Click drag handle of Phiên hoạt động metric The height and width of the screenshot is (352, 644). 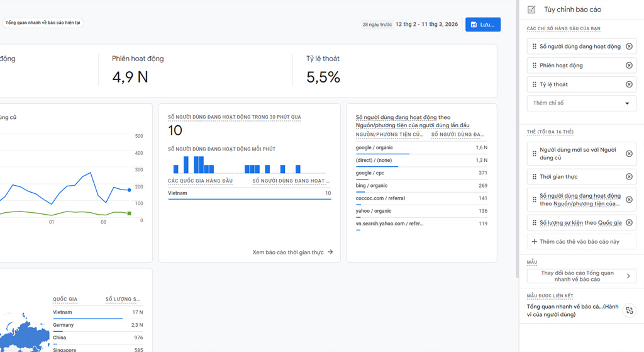click(535, 65)
